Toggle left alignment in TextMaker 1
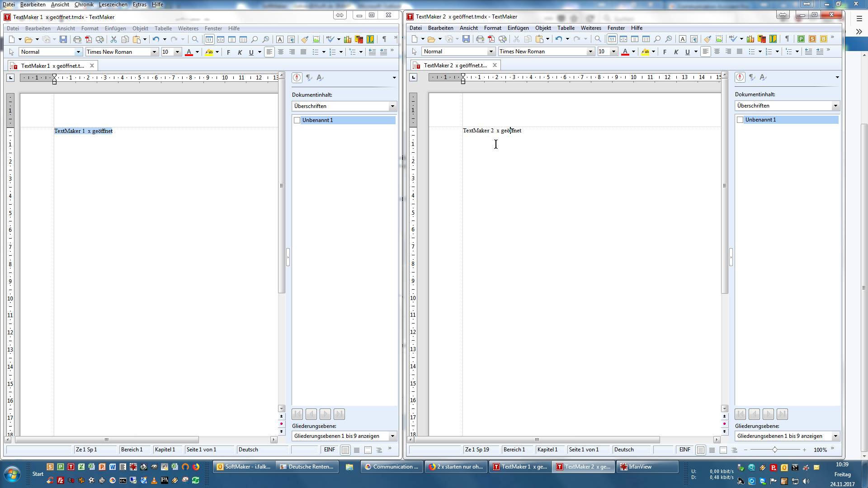Viewport: 868px width, 488px height. click(x=269, y=52)
